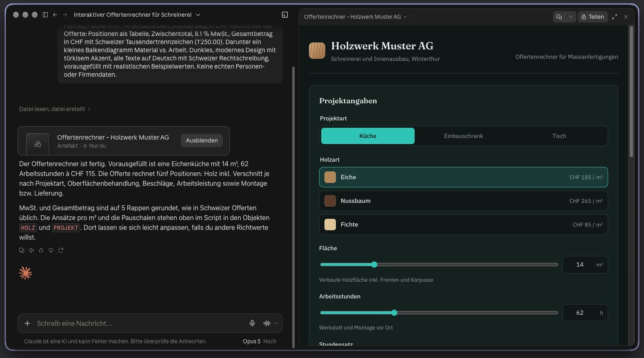Viewport: 644px width, 358px height.
Task: Open the voice mode options chevron
Action: [x=275, y=323]
